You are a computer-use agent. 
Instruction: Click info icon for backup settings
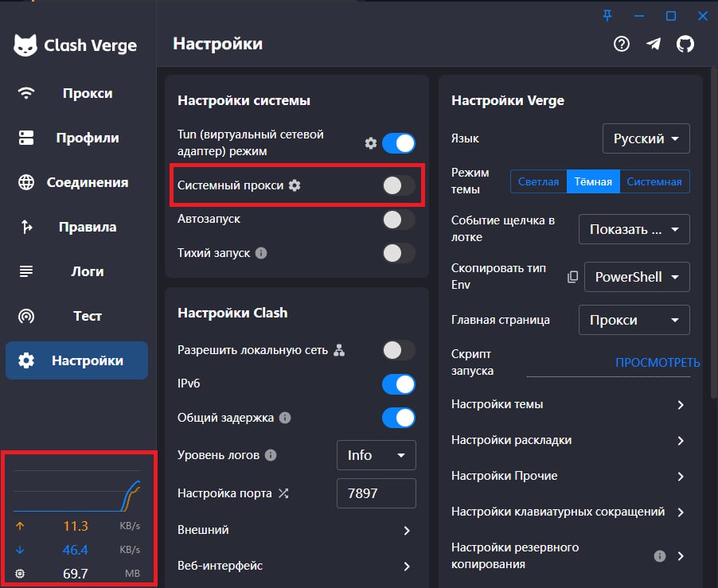tap(660, 556)
